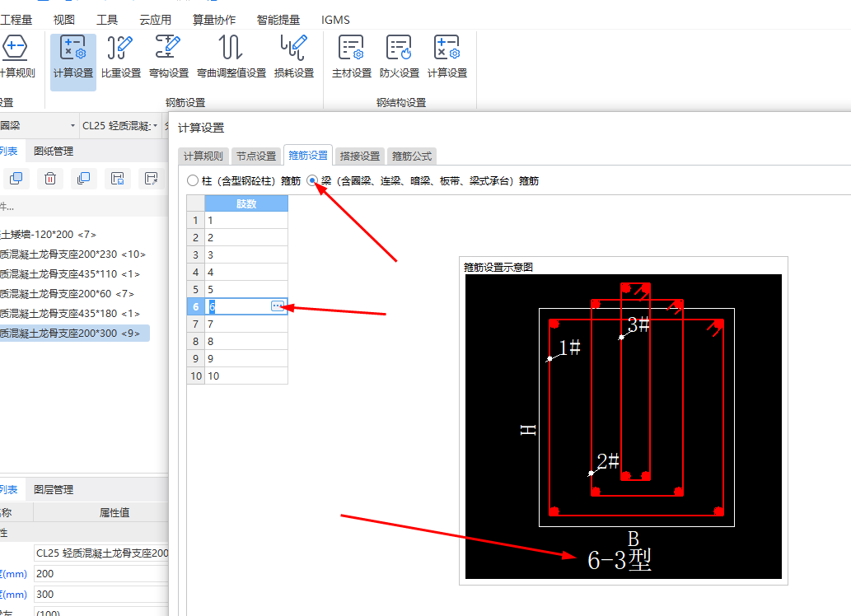Switch to 箍筋公式 tab
The height and width of the screenshot is (616, 851).
(x=412, y=156)
